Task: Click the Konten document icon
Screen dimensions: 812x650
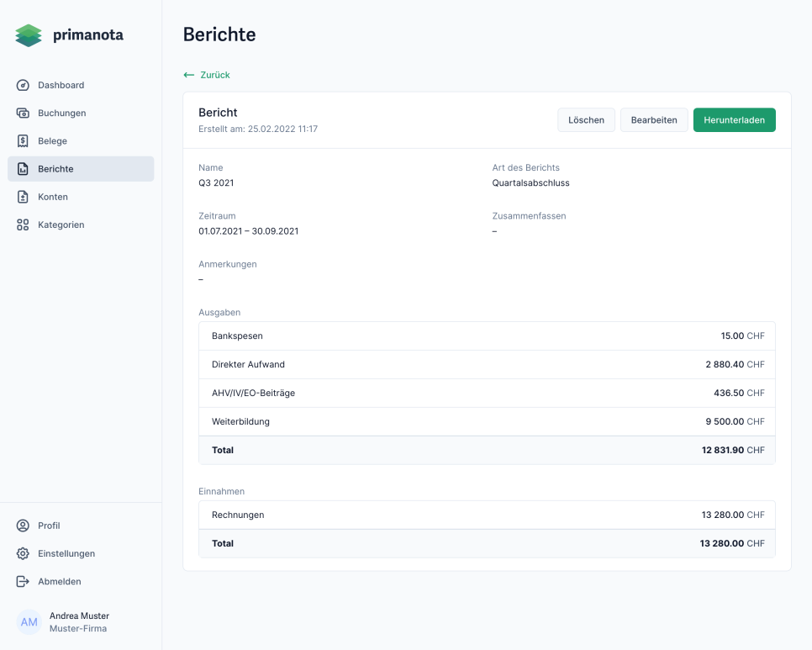Action: coord(23,197)
